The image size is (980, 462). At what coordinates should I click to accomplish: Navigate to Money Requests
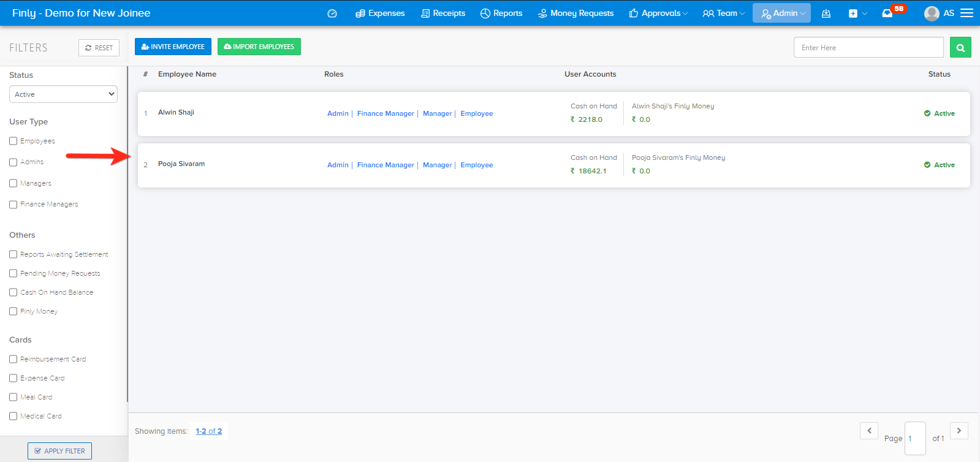(x=575, y=13)
